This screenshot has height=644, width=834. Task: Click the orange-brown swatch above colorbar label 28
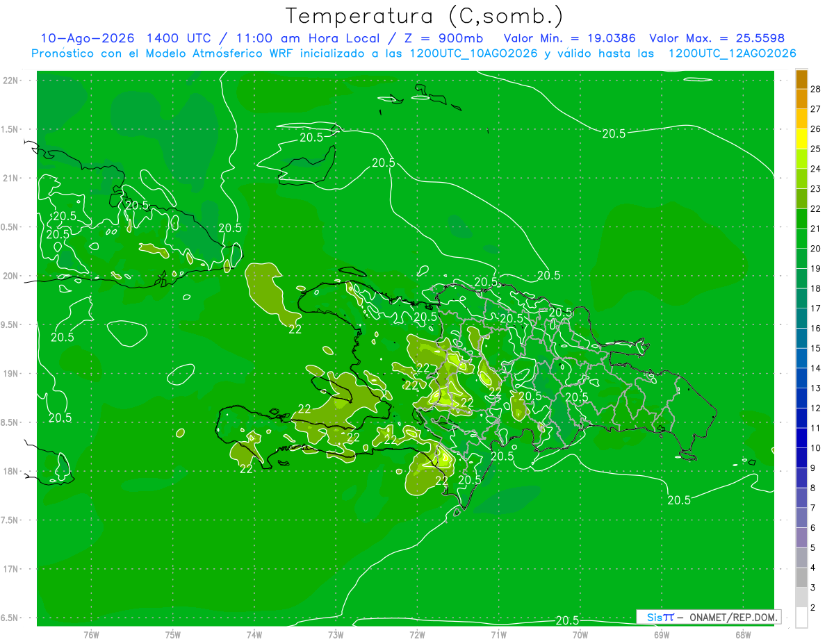click(801, 79)
